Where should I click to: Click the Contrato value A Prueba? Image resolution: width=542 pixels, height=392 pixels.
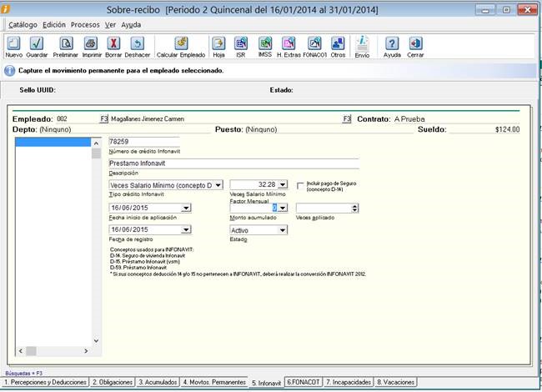(409, 119)
